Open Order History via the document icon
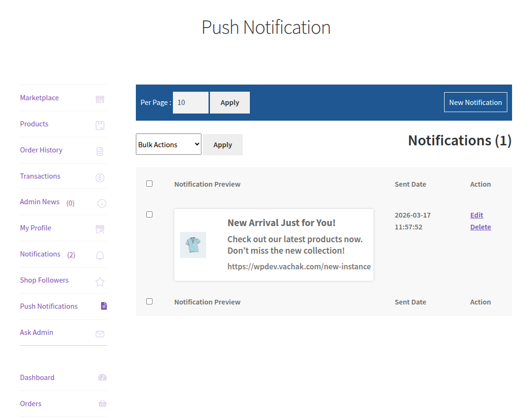 coord(100,152)
